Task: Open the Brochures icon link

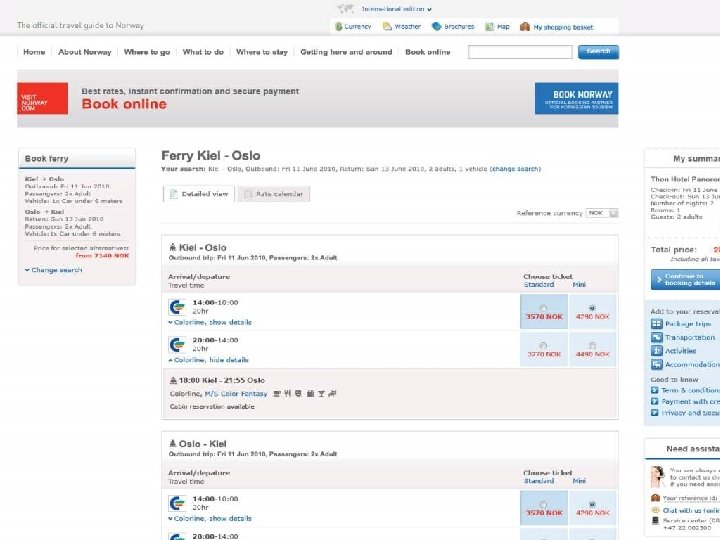Action: click(x=437, y=27)
